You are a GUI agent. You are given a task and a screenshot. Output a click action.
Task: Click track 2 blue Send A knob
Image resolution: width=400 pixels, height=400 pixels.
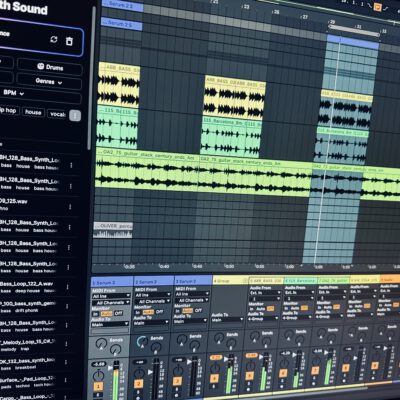point(142,341)
